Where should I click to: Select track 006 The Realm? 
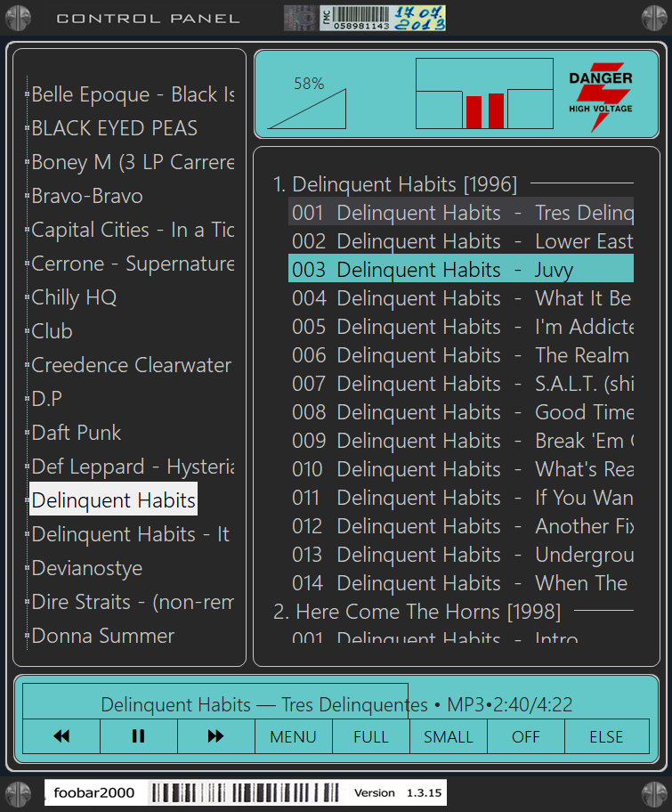point(461,355)
